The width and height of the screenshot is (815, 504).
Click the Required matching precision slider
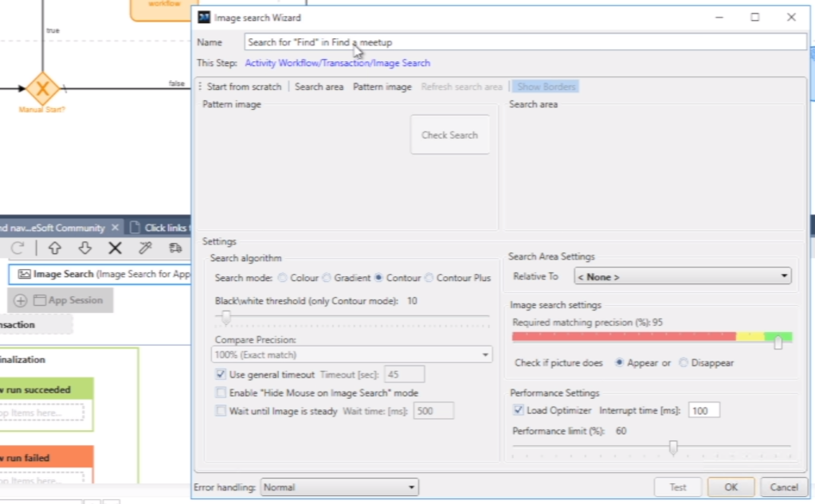coord(778,342)
